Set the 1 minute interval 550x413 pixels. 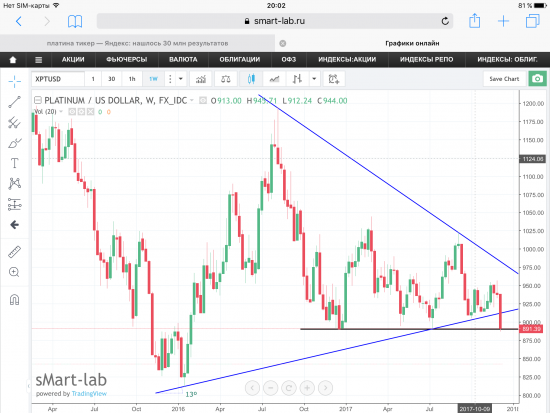(93, 79)
